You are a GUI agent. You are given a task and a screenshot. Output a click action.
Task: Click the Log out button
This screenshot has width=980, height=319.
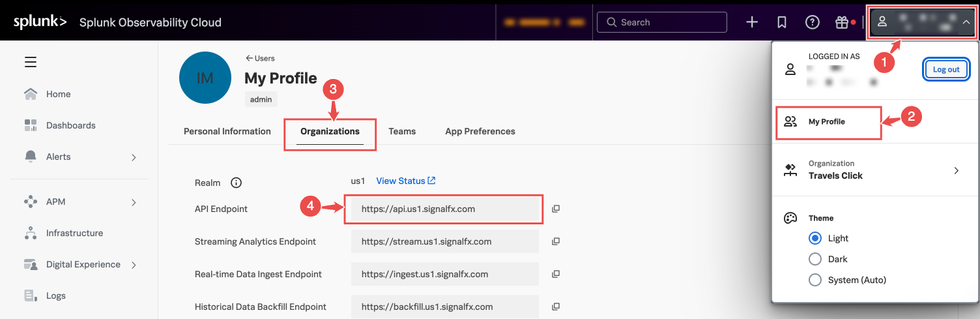pos(946,70)
